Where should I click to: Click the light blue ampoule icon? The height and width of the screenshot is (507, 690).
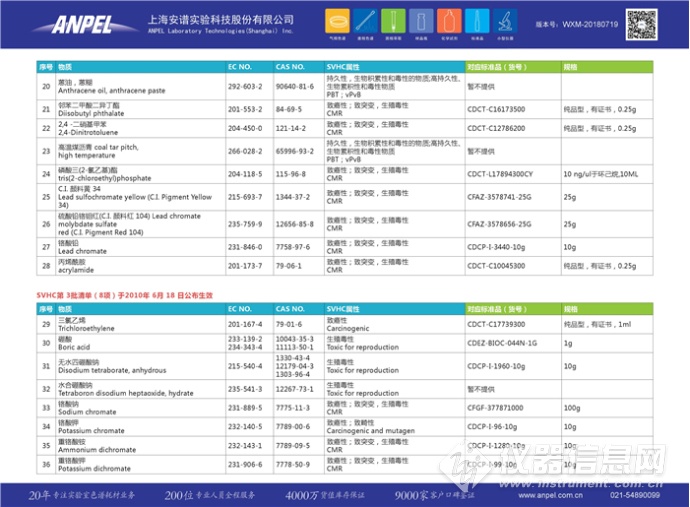477,21
